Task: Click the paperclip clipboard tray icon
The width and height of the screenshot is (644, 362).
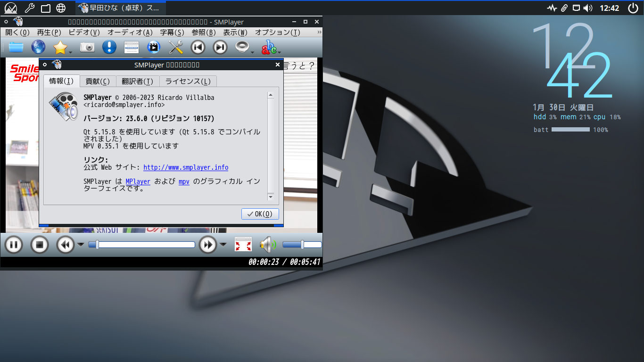Action: (564, 8)
